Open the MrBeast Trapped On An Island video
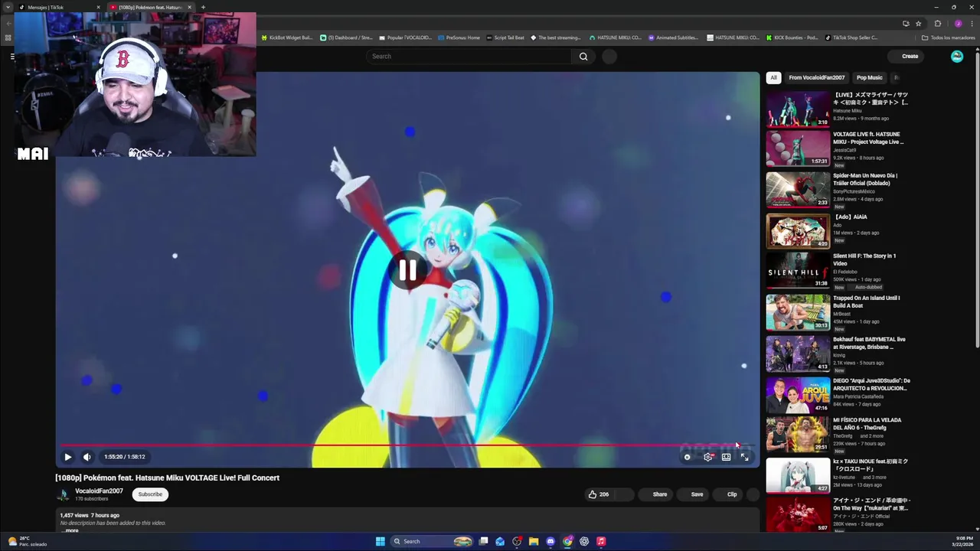This screenshot has width=980, height=551. tap(798, 312)
